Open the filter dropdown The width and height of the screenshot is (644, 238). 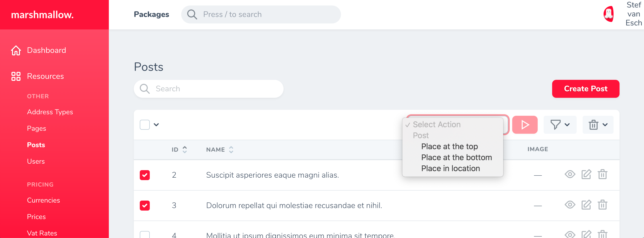(x=560, y=125)
